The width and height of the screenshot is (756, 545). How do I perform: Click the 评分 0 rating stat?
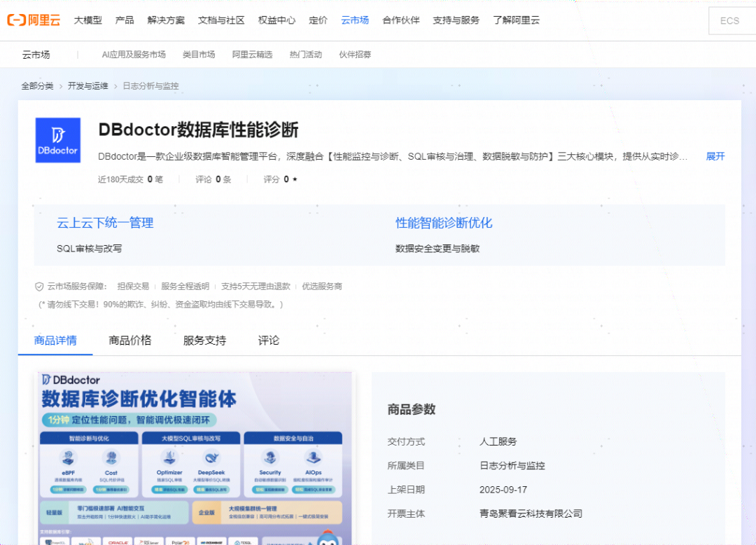(280, 179)
